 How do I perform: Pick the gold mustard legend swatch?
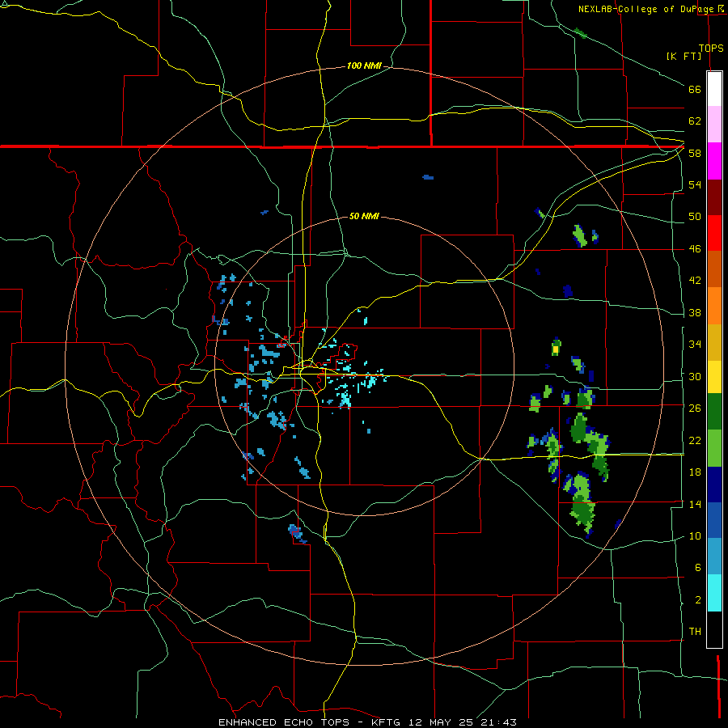click(714, 342)
